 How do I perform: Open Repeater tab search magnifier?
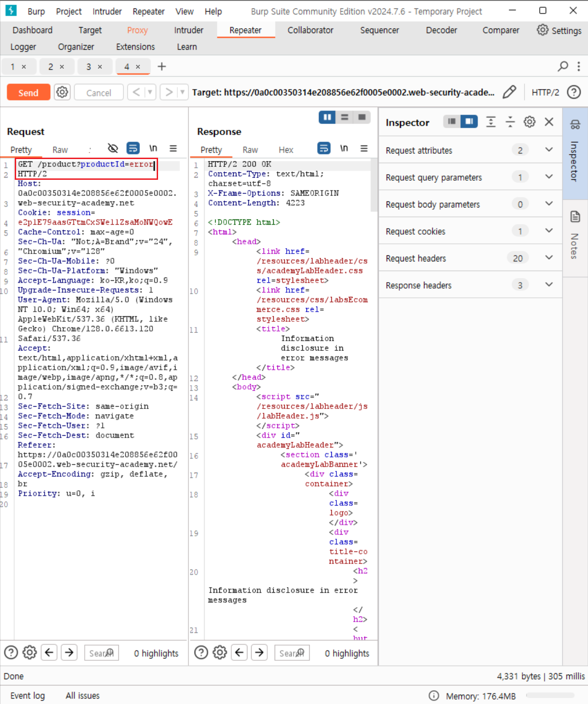(x=563, y=66)
